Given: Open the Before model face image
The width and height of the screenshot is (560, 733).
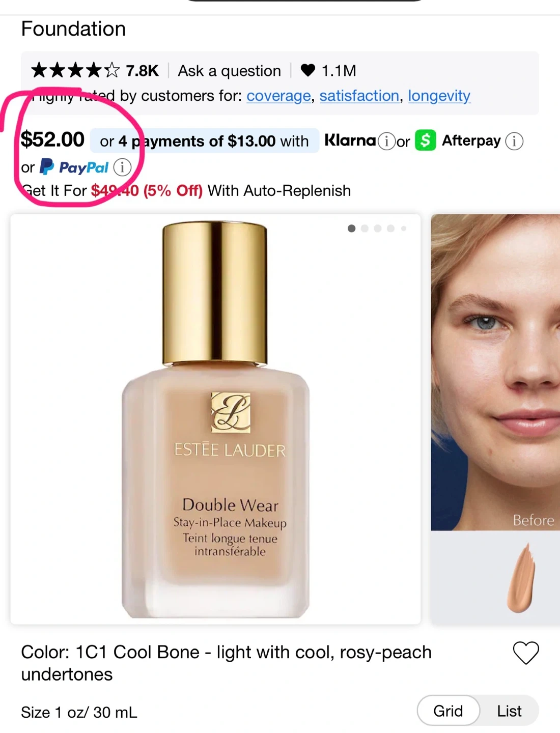Looking at the screenshot, I should coord(495,372).
